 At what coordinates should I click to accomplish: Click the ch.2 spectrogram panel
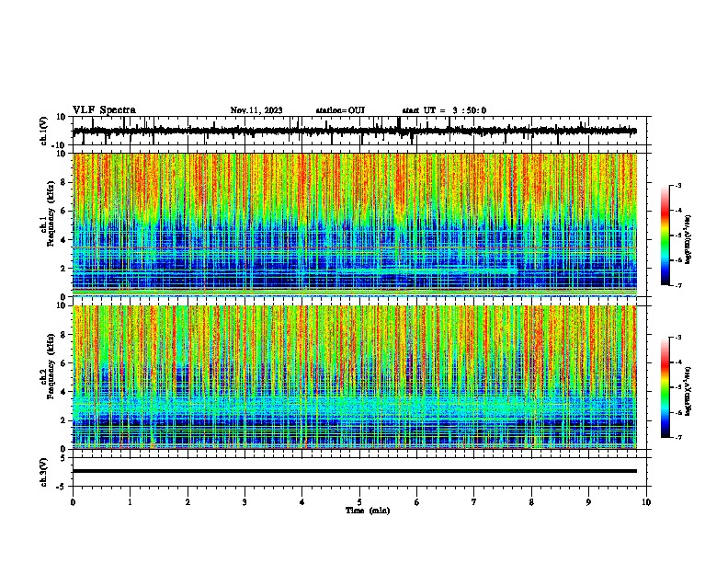point(355,377)
